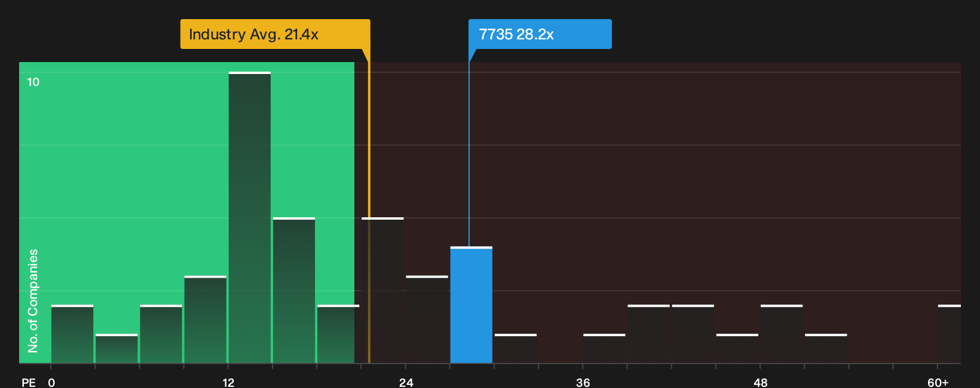This screenshot has height=388, width=980.
Task: Click the 60+ axis label
Action: (938, 383)
